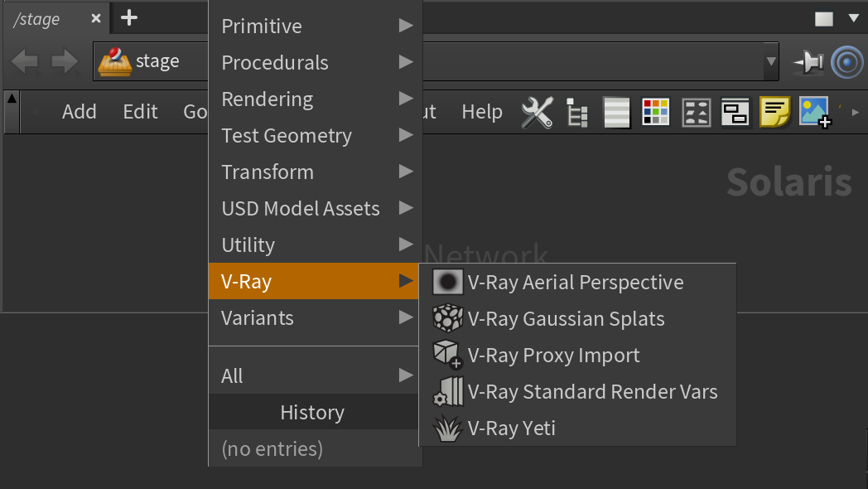Add a new pane tab
Screen dimensions: 868x489
pyautogui.click(x=129, y=17)
